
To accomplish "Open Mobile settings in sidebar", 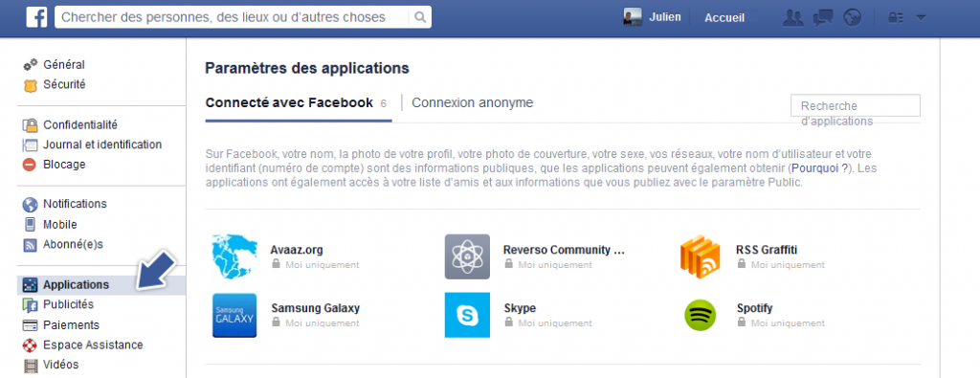I will coord(60,224).
